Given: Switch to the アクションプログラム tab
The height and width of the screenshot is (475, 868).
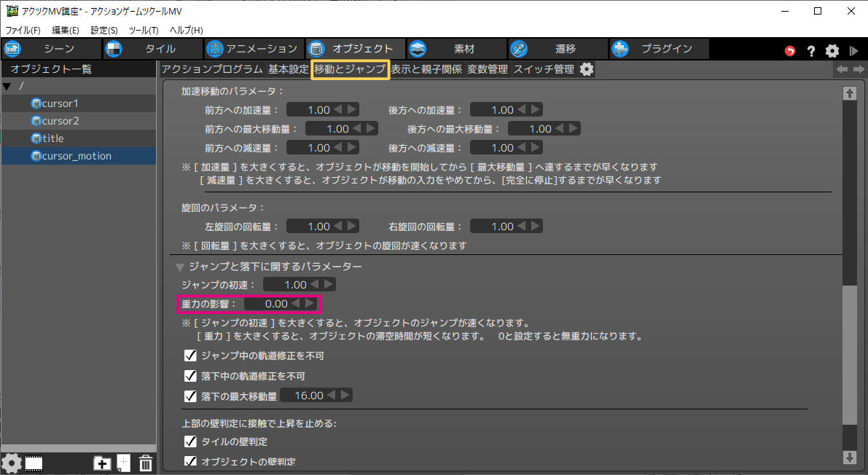Looking at the screenshot, I should (x=211, y=70).
